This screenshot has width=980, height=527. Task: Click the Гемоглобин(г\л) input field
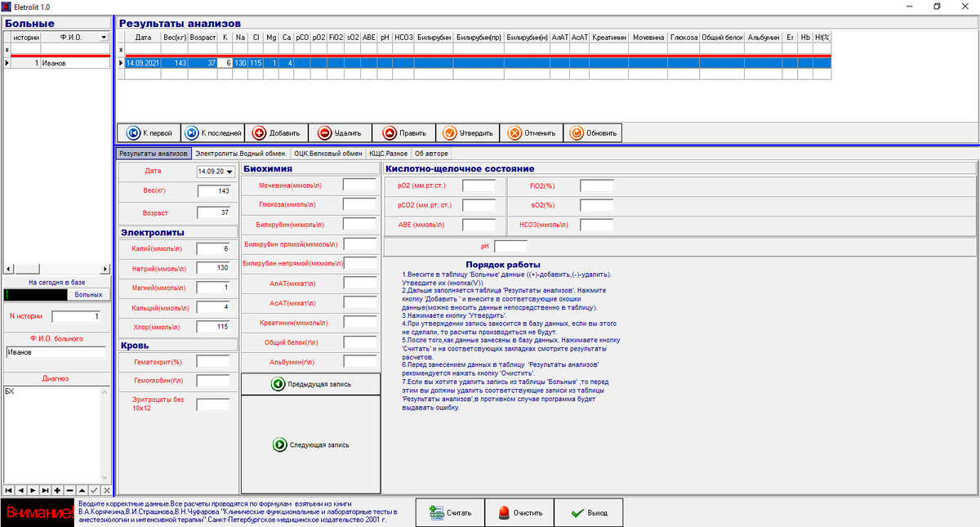(x=213, y=381)
